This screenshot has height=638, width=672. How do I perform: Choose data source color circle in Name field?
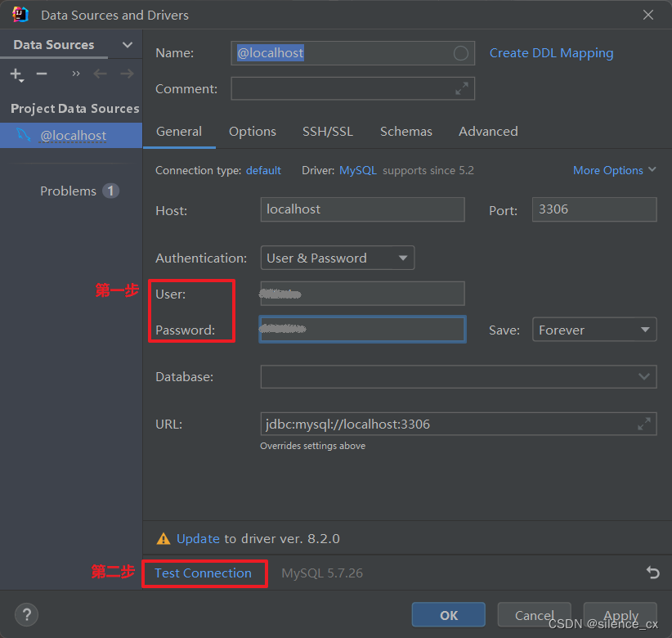tap(461, 53)
